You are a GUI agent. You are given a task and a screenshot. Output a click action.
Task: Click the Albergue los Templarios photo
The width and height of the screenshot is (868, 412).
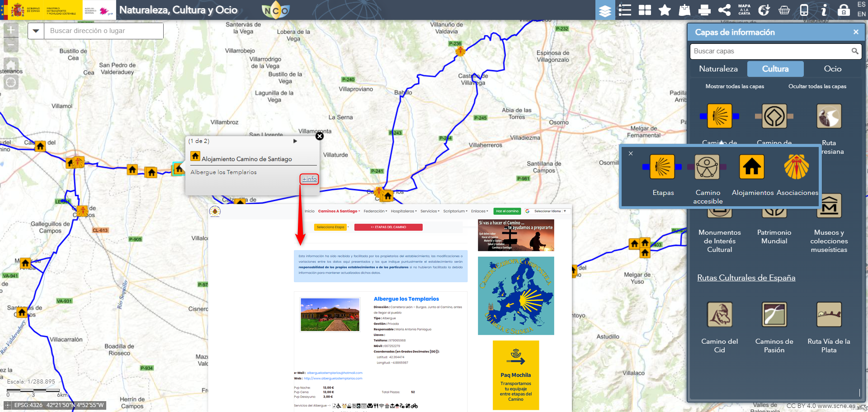330,314
